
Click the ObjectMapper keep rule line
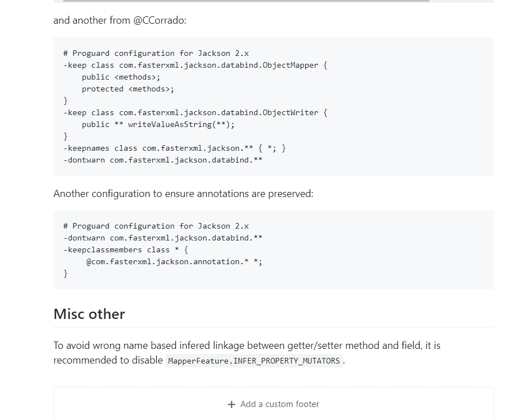pyautogui.click(x=195, y=65)
